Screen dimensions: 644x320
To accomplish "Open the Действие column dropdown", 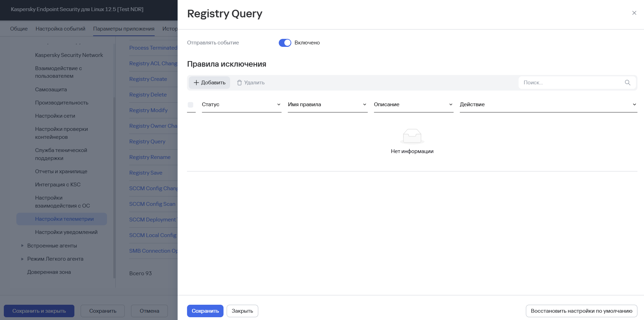I will pos(634,104).
